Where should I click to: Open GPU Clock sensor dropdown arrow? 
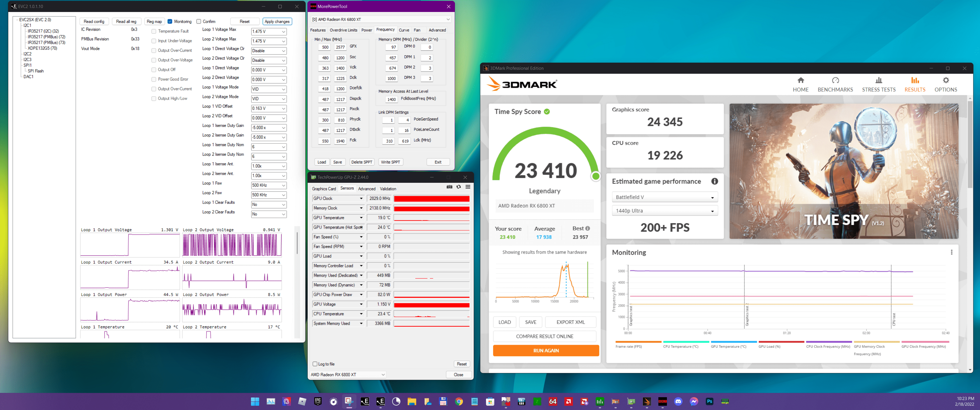coord(361,198)
